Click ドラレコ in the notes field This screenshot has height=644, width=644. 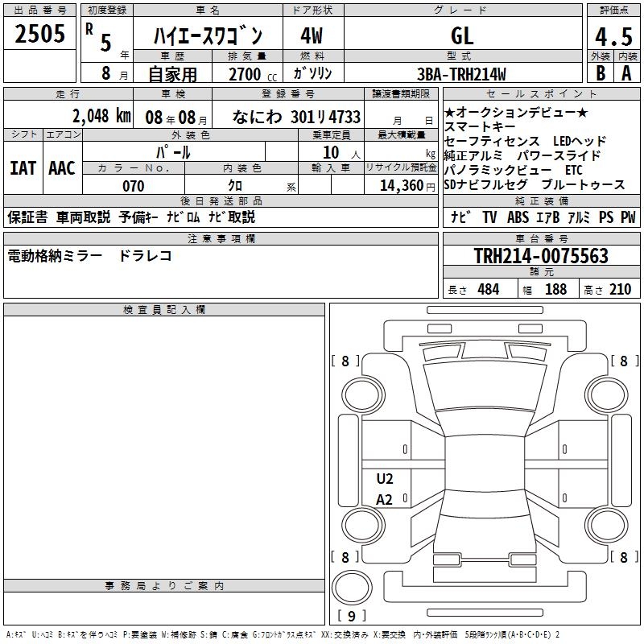tap(145, 256)
